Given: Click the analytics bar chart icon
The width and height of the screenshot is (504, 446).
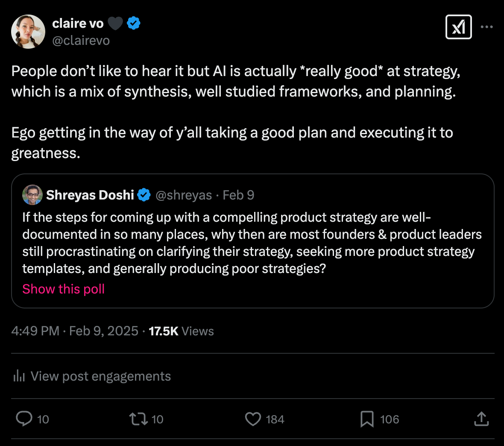Looking at the screenshot, I should tap(19, 376).
